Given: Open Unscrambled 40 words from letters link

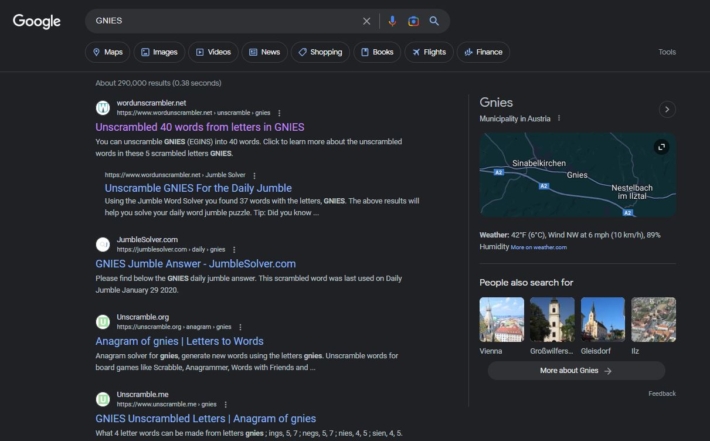Looking at the screenshot, I should click(x=200, y=127).
